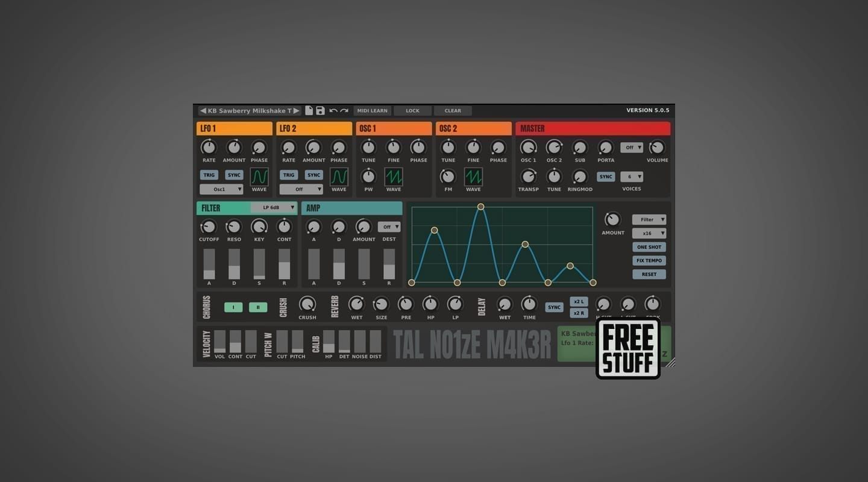Adjust the AMP envelope R slider

389,264
